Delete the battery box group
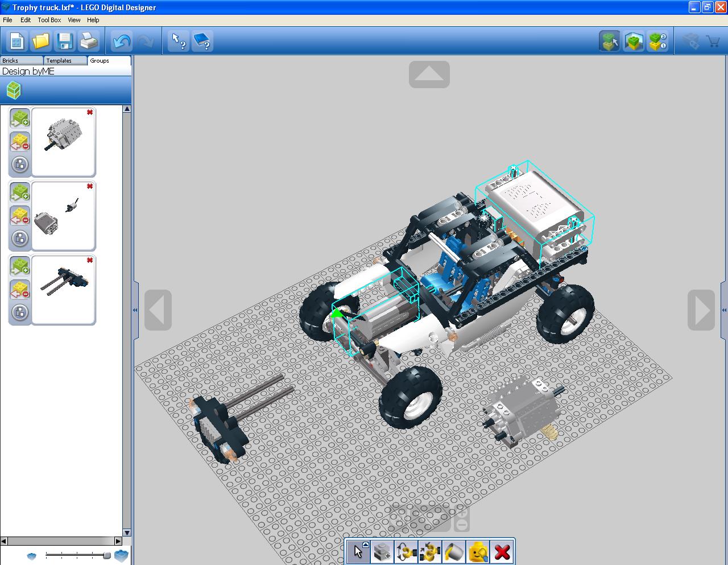 [x=90, y=187]
